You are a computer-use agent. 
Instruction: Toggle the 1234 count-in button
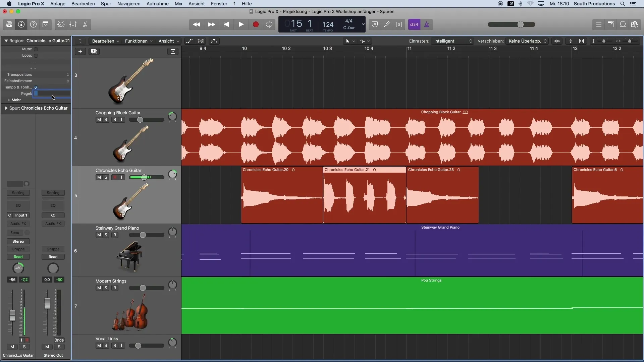[414, 24]
